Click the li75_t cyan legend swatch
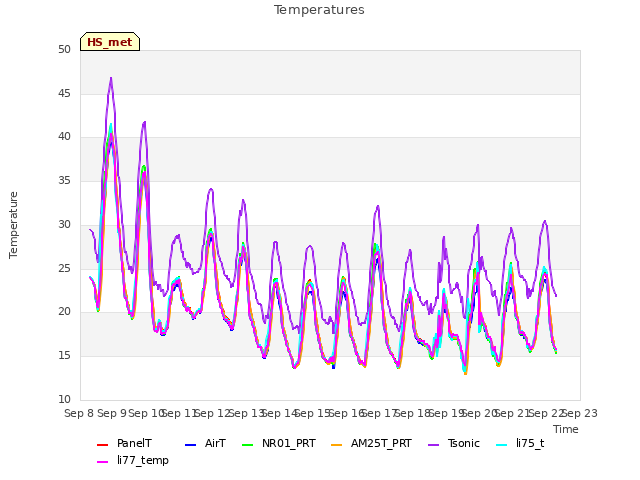Screen dimensions: 640x480 click(502, 444)
